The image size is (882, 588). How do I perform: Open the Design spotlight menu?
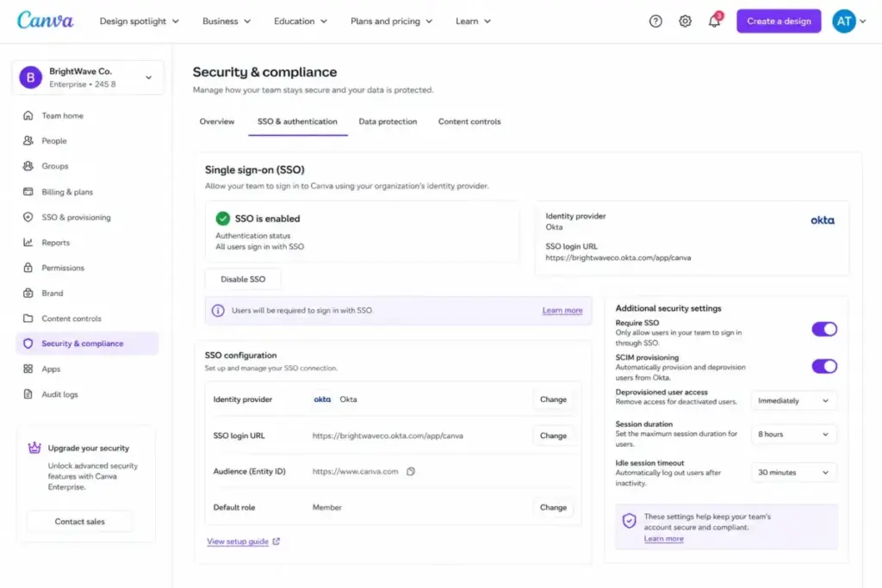click(139, 22)
